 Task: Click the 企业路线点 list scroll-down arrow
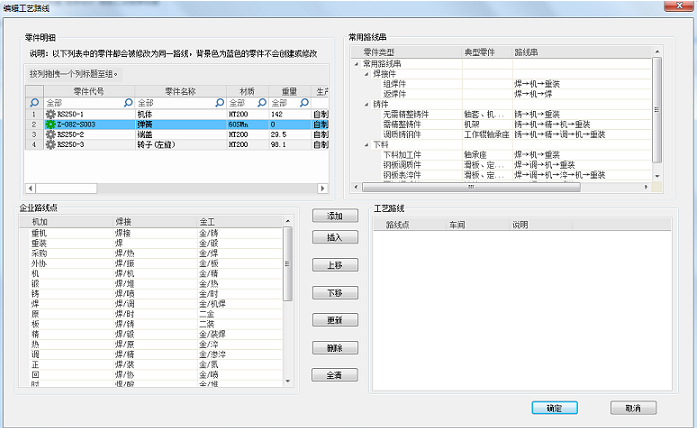(x=288, y=381)
